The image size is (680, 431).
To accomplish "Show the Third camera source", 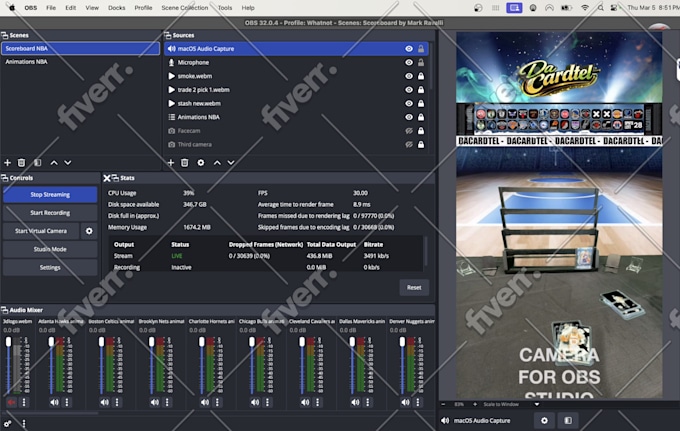I will [x=409, y=144].
